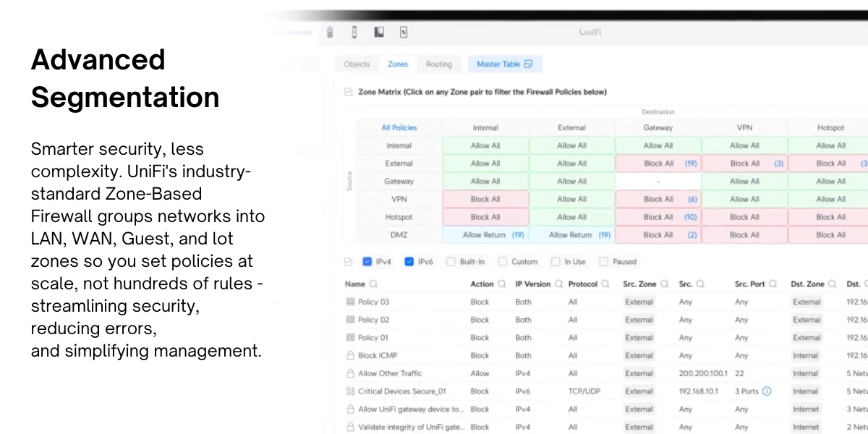Select All Policies in zone matrix
868x434 pixels.
pos(399,128)
